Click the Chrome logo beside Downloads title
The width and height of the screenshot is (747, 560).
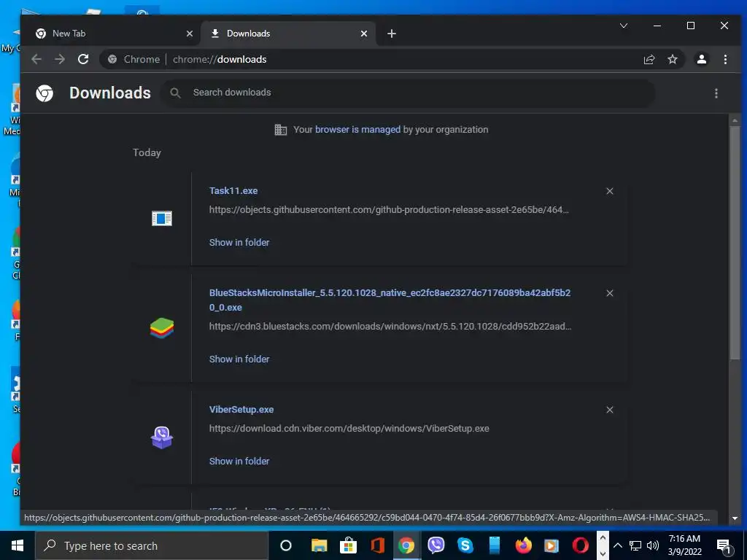[44, 93]
